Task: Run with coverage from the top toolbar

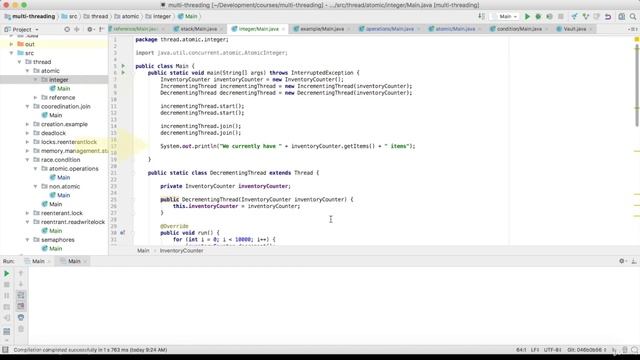Action: point(549,17)
